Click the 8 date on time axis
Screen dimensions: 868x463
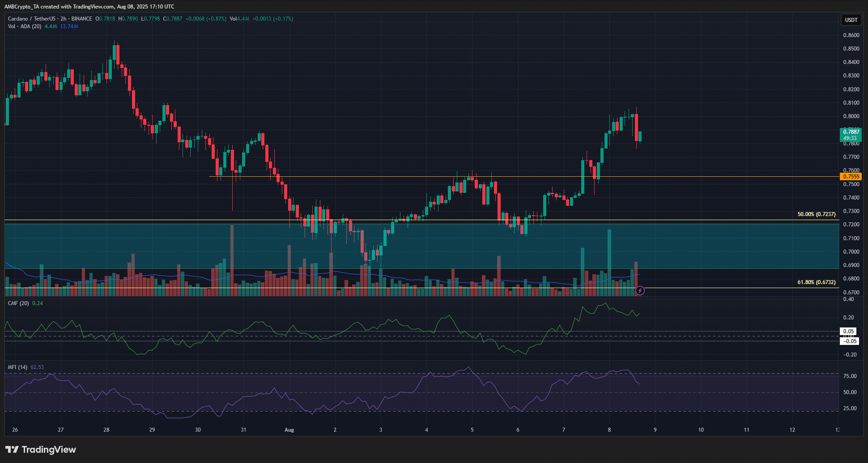pyautogui.click(x=609, y=430)
